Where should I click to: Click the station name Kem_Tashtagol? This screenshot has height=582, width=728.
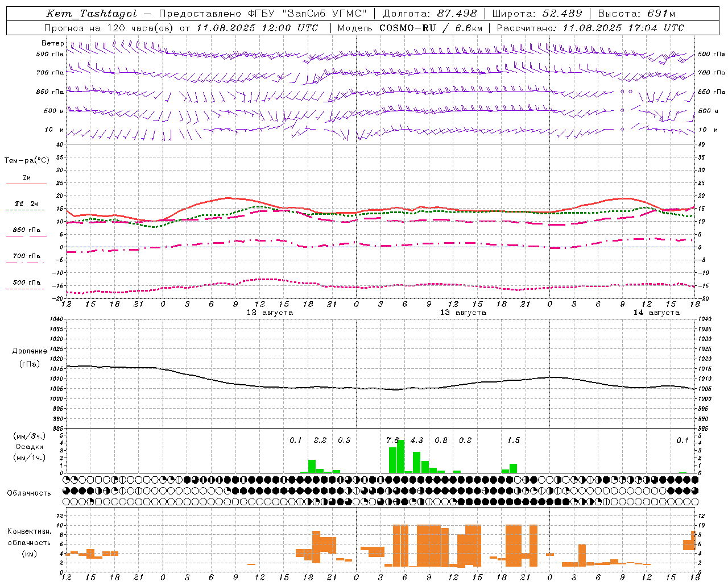click(x=91, y=14)
